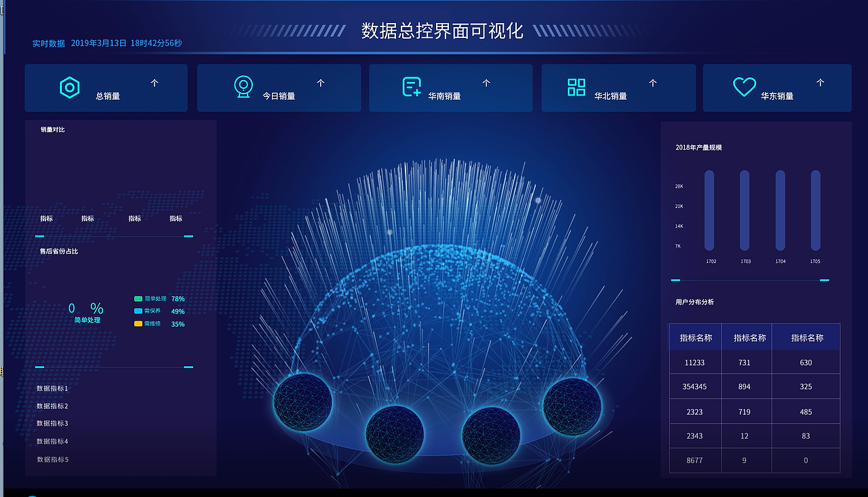The width and height of the screenshot is (868, 497).
Task: Expand the 总销量 card via its up arrow
Action: [154, 83]
